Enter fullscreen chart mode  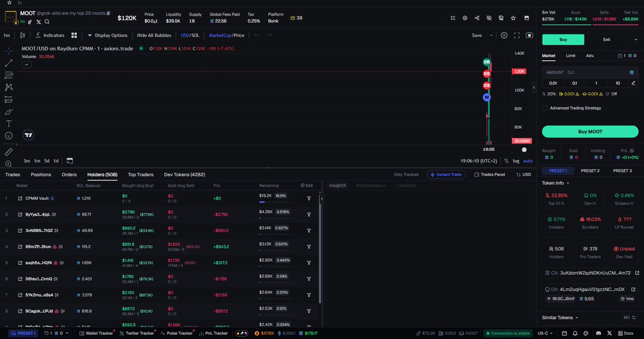[517, 35]
